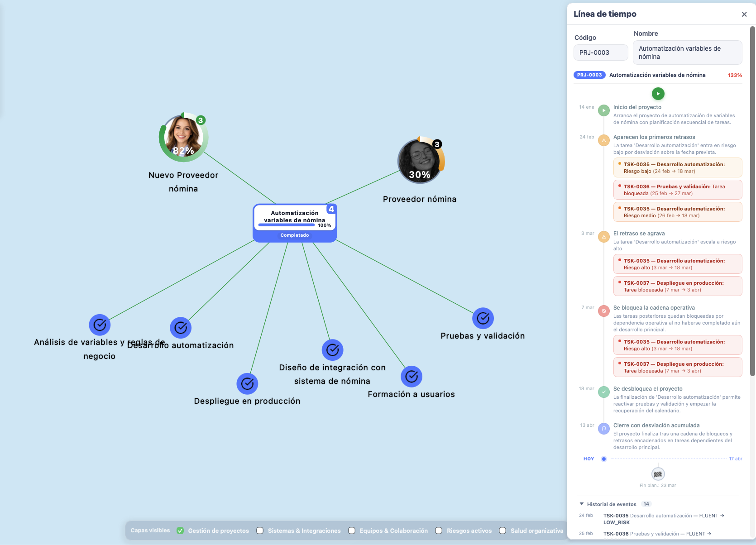Click the red icon for 'Se bloquea la cadena operativa'
This screenshot has height=545, width=756.
coord(603,311)
